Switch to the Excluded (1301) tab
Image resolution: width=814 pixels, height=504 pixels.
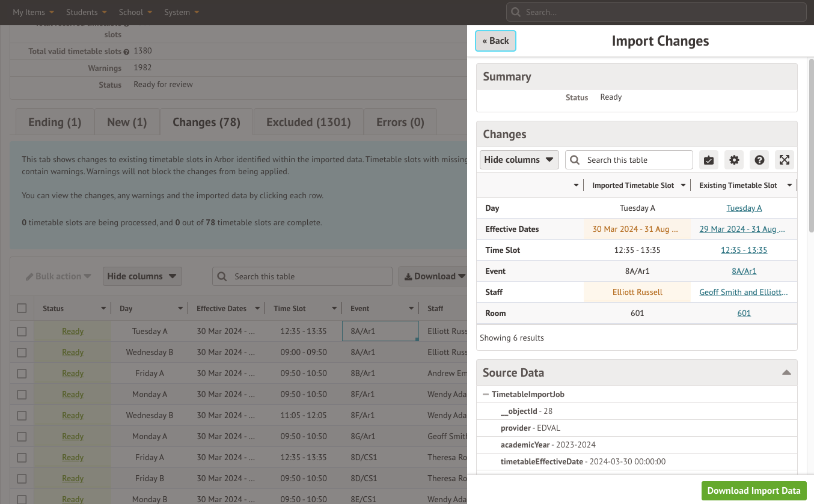308,122
